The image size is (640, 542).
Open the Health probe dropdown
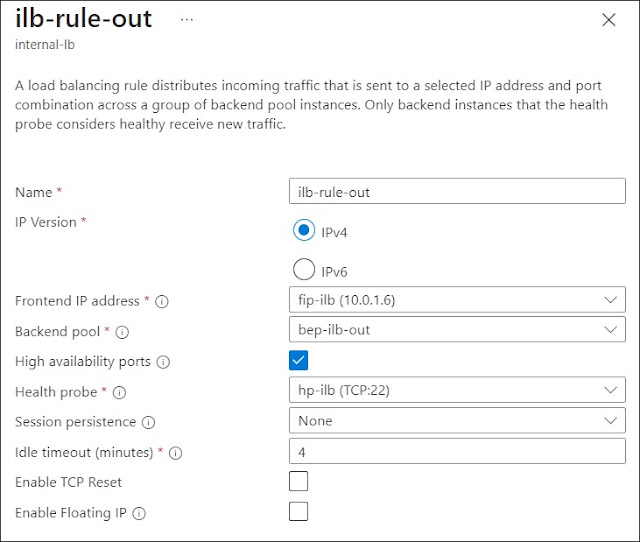tap(456, 390)
